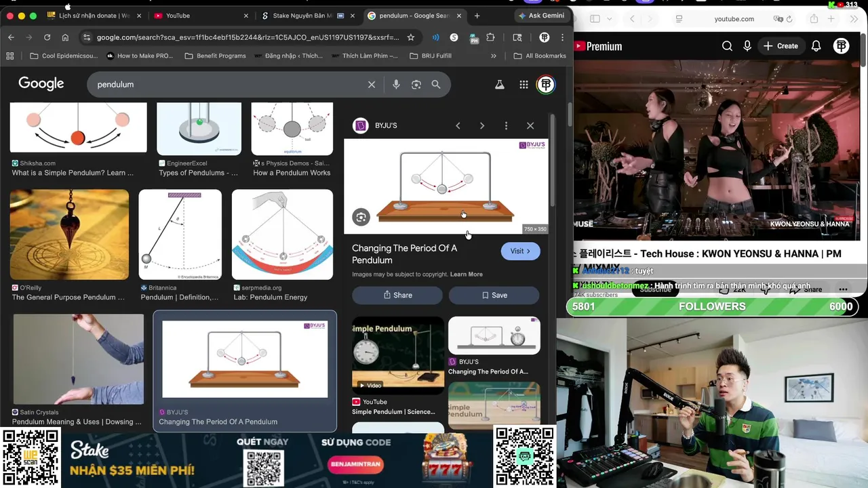This screenshot has width=868, height=488.
Task: Open Google Search Labs flask icon
Action: pyautogui.click(x=500, y=85)
